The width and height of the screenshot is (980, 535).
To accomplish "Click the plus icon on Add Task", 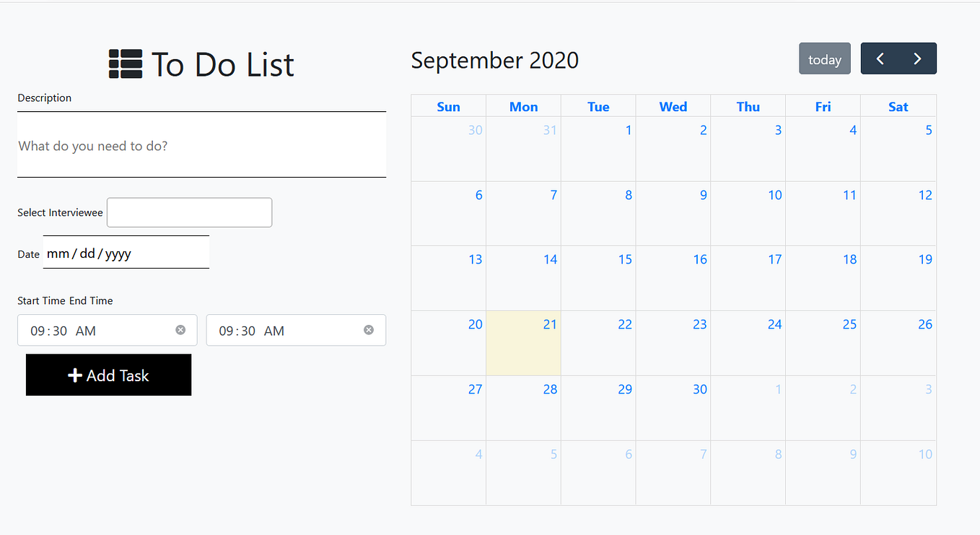I will pos(75,375).
